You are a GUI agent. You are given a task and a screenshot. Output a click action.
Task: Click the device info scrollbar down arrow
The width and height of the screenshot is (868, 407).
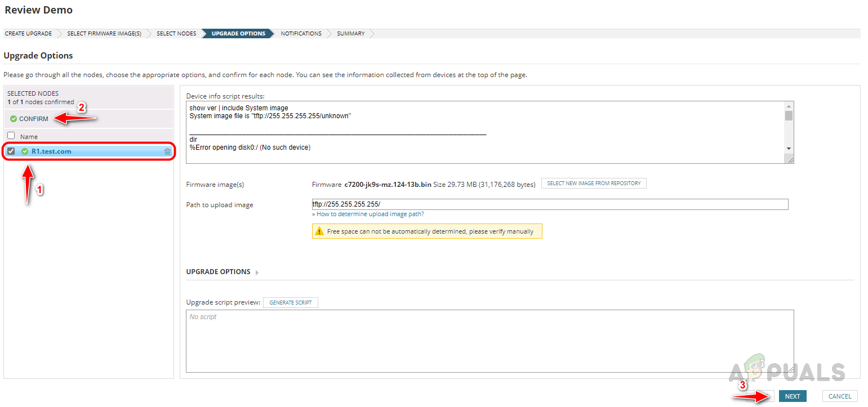789,148
